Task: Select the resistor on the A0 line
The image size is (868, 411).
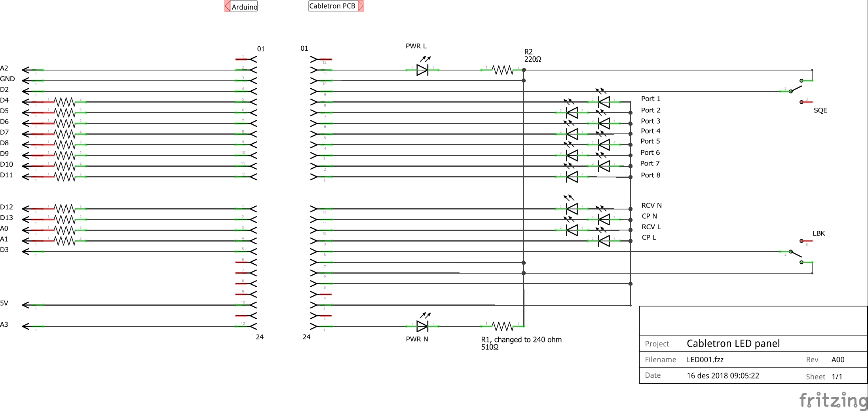Action: pyautogui.click(x=65, y=230)
